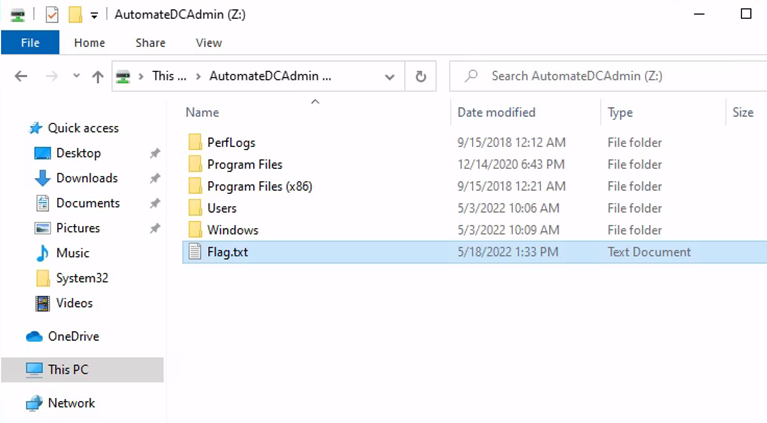Sort files by Name column header
Viewport: 767px width, 423px height.
202,113
